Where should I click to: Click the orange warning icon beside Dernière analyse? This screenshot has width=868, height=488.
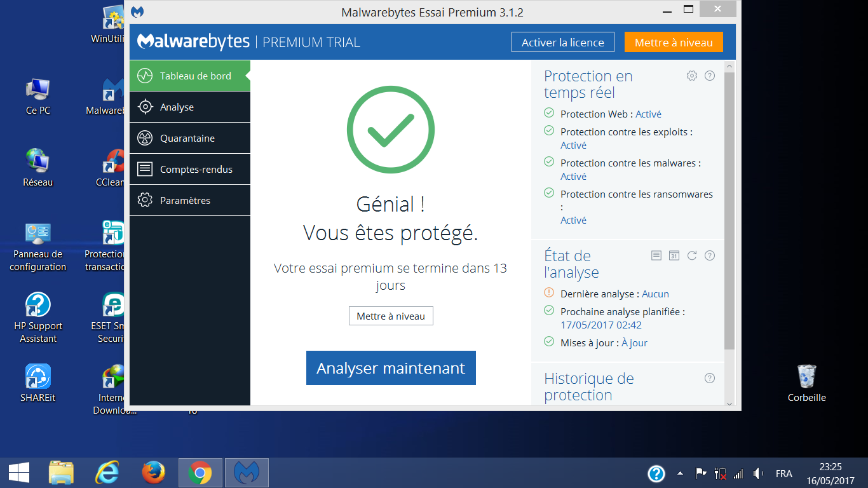pos(549,293)
